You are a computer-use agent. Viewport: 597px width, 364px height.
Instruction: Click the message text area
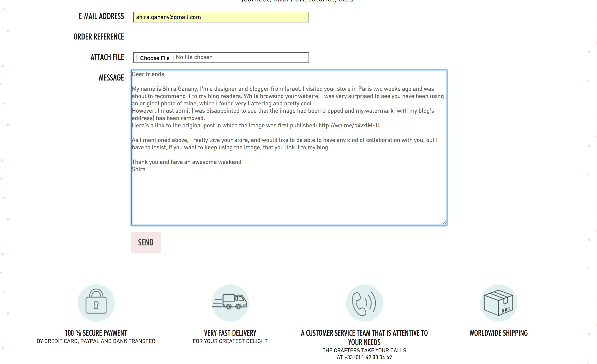coord(289,148)
